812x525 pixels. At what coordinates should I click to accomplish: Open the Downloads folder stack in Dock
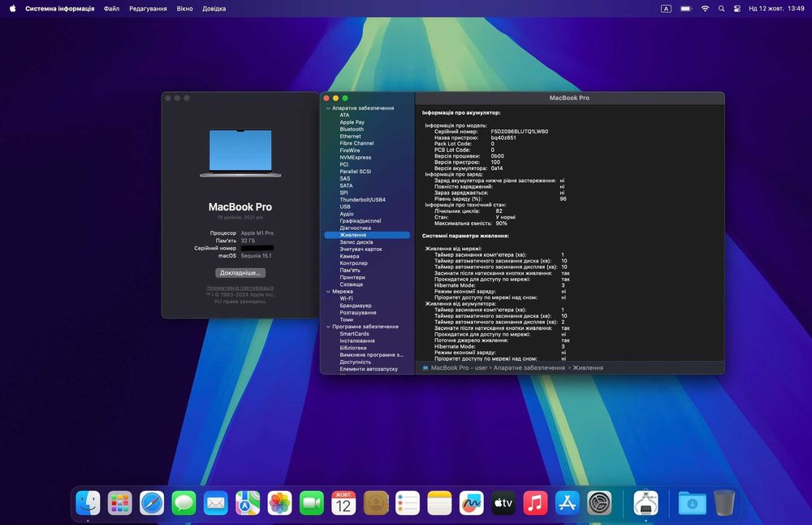(x=691, y=503)
